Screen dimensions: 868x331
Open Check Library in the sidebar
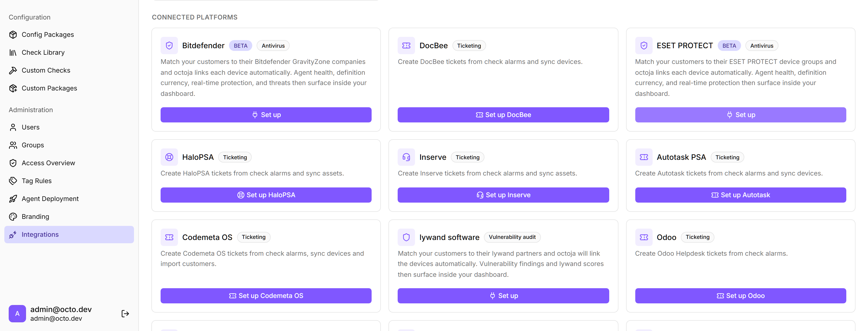click(69, 53)
